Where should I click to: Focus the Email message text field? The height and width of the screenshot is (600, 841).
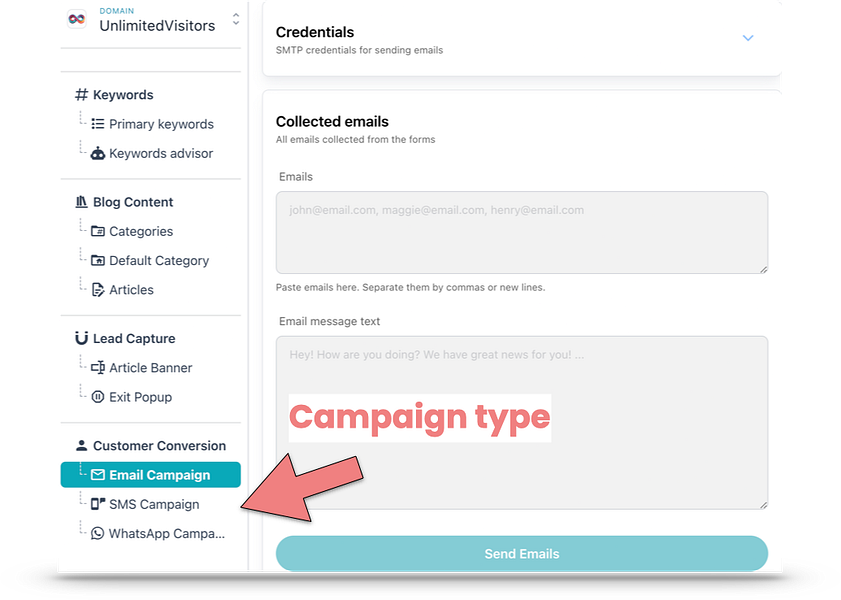(x=521, y=422)
